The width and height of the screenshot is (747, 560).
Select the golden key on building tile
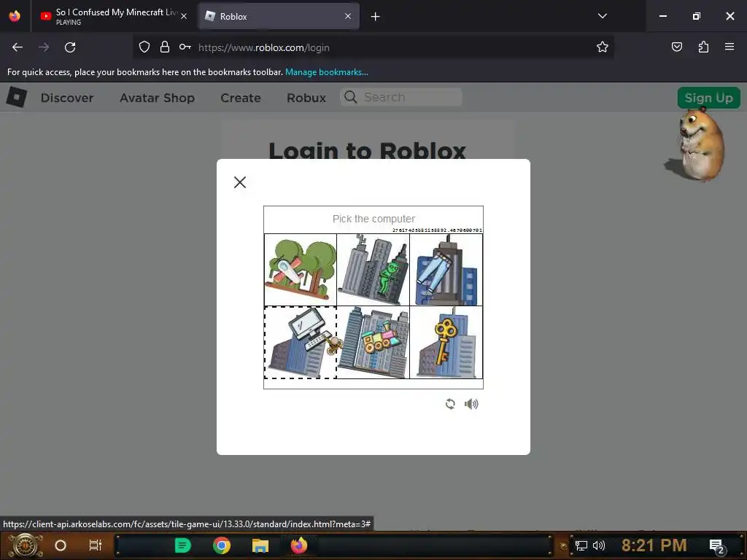coord(446,343)
